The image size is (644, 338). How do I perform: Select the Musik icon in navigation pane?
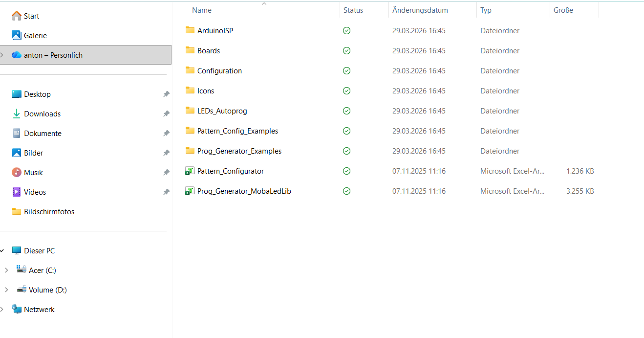pyautogui.click(x=17, y=173)
